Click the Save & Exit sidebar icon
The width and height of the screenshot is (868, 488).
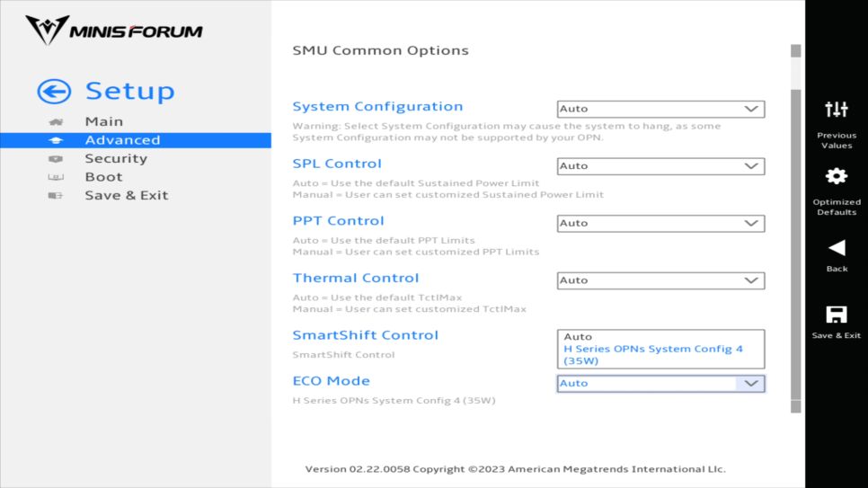coord(56,196)
